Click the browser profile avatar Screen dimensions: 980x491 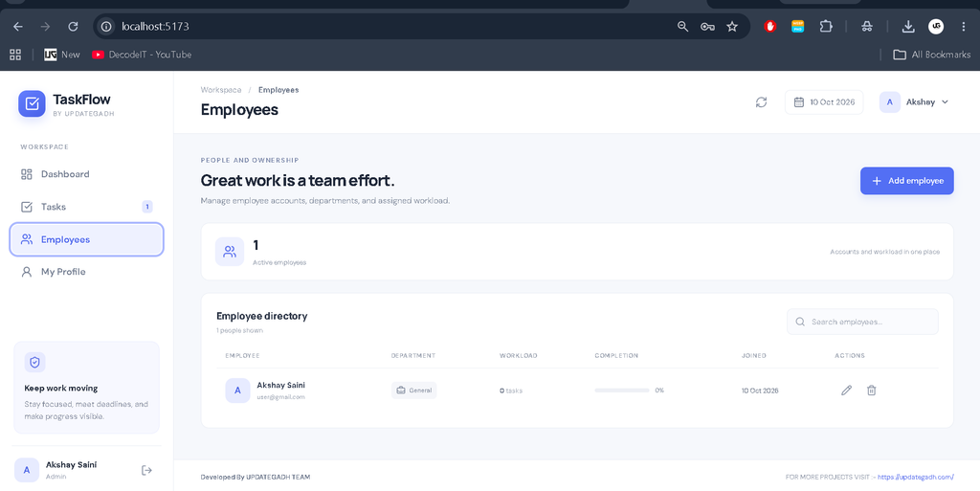pyautogui.click(x=936, y=26)
